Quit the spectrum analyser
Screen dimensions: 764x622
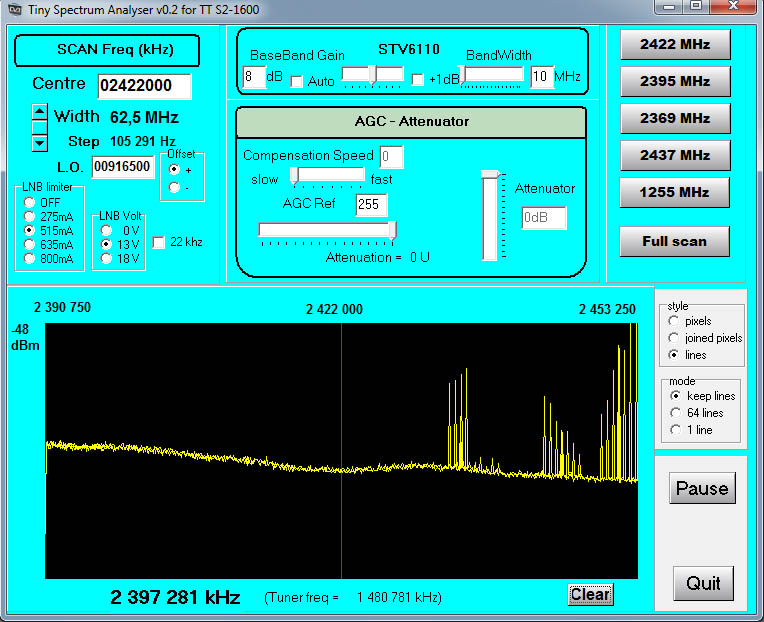click(x=703, y=584)
